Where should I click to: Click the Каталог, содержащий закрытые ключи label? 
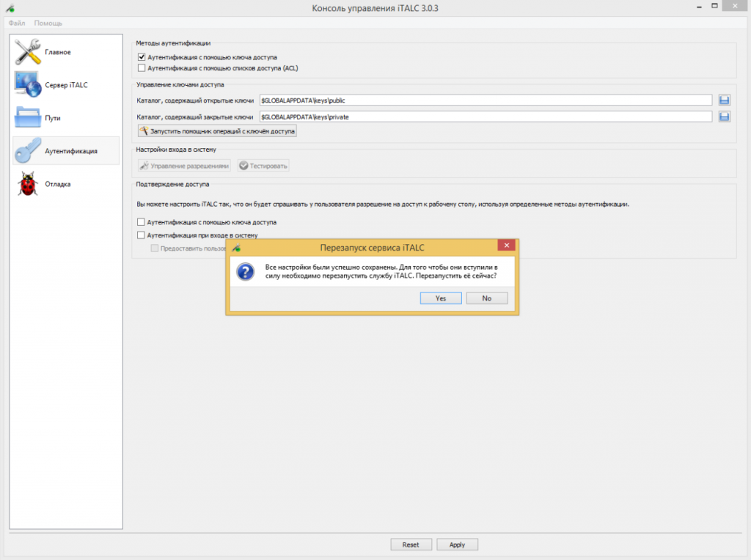(195, 117)
